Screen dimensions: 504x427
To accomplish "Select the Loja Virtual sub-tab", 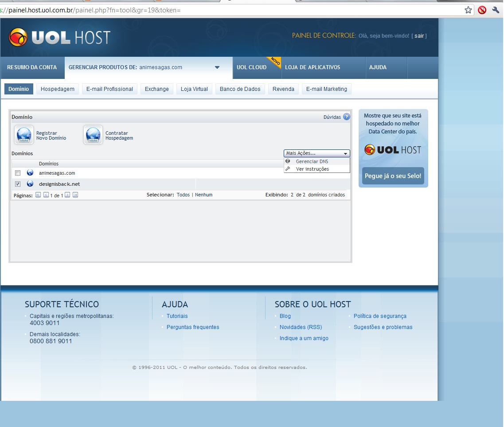I will click(x=194, y=89).
